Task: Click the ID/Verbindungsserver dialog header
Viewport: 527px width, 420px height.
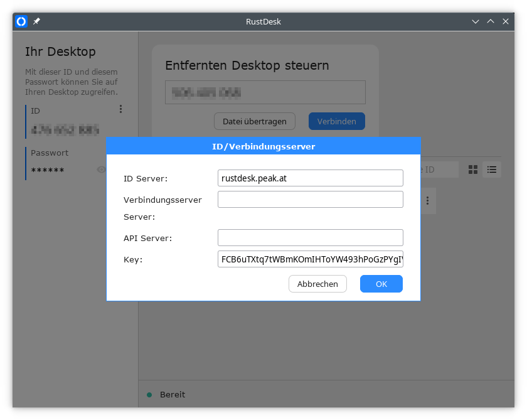Action: pos(263,146)
